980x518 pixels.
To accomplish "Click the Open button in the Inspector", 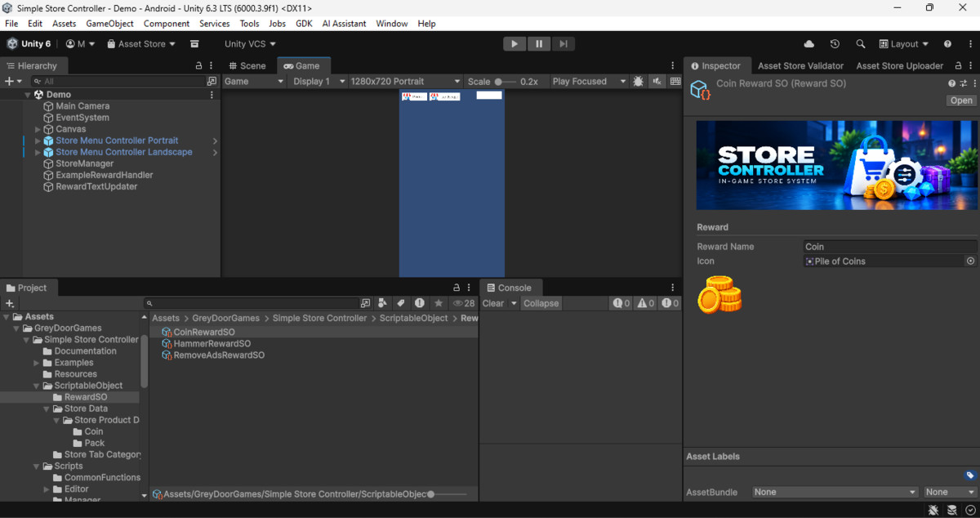I will tap(961, 100).
